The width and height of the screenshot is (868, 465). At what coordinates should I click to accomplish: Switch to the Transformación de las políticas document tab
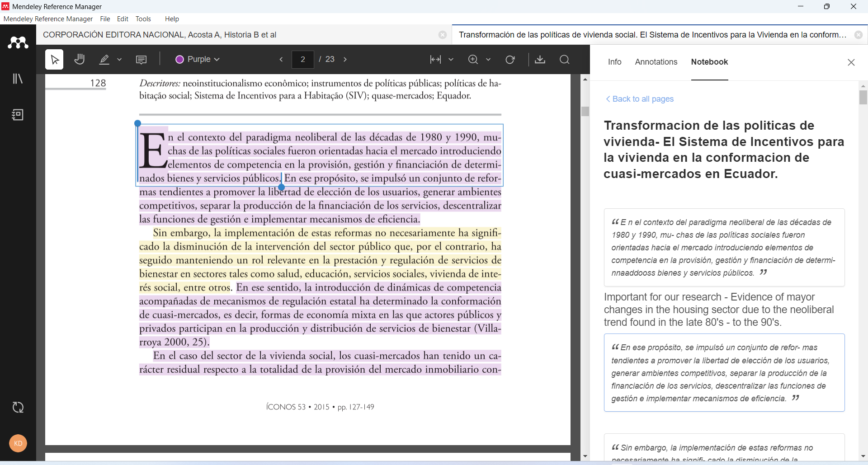tap(660, 35)
